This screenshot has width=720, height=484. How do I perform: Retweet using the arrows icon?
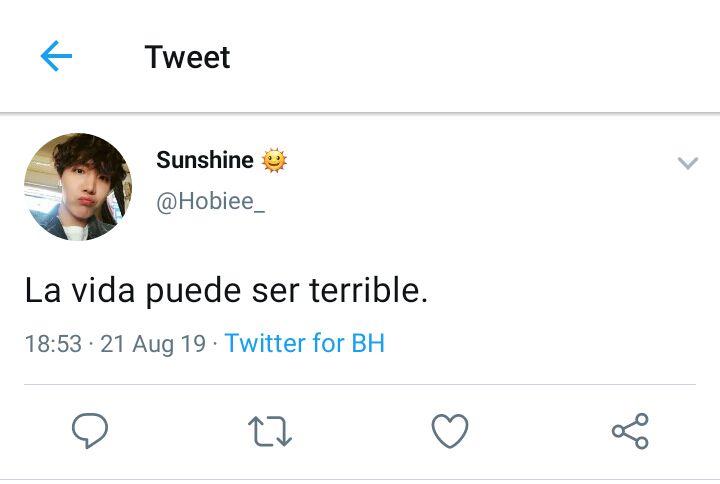coord(270,431)
